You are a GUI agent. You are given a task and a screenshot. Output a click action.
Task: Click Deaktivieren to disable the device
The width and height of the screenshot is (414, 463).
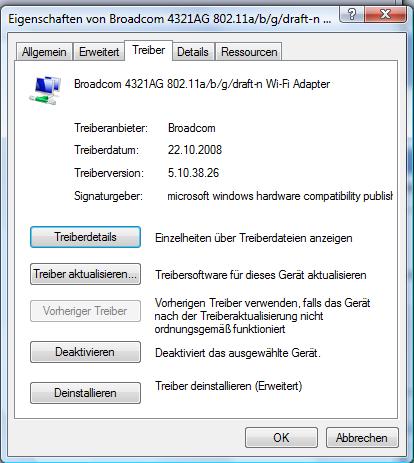tap(85, 352)
